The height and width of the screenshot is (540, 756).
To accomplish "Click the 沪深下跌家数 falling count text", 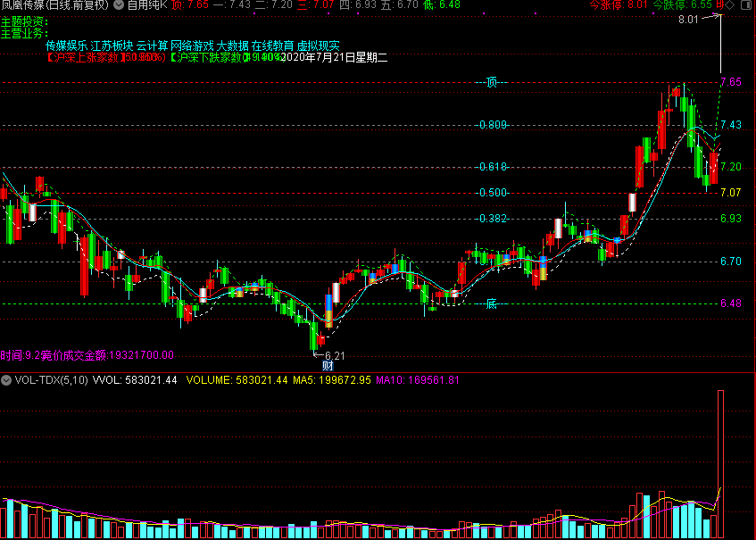I will coord(227,58).
